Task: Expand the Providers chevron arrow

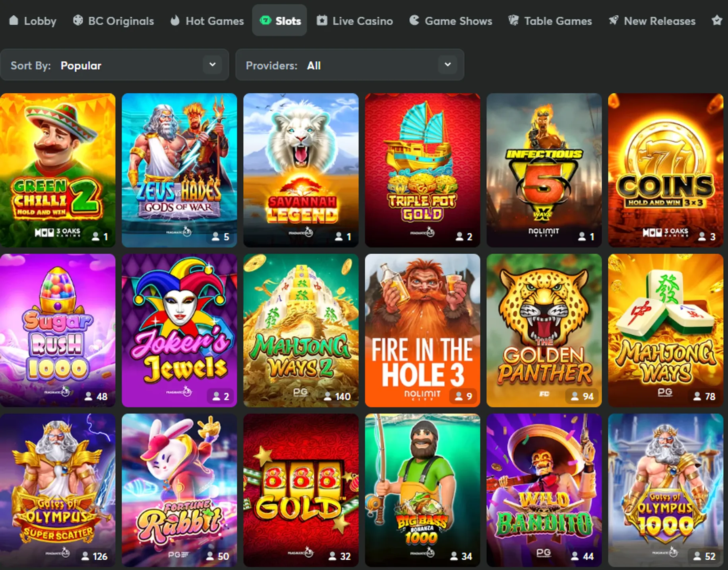Action: (448, 64)
